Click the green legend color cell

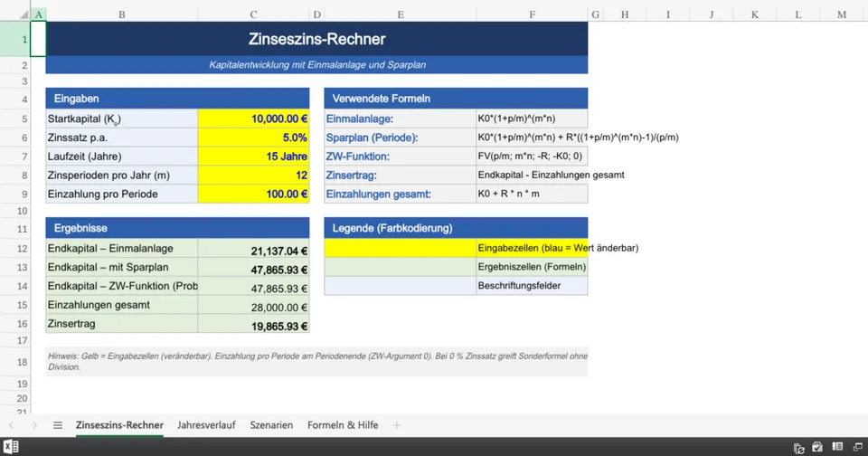point(401,267)
